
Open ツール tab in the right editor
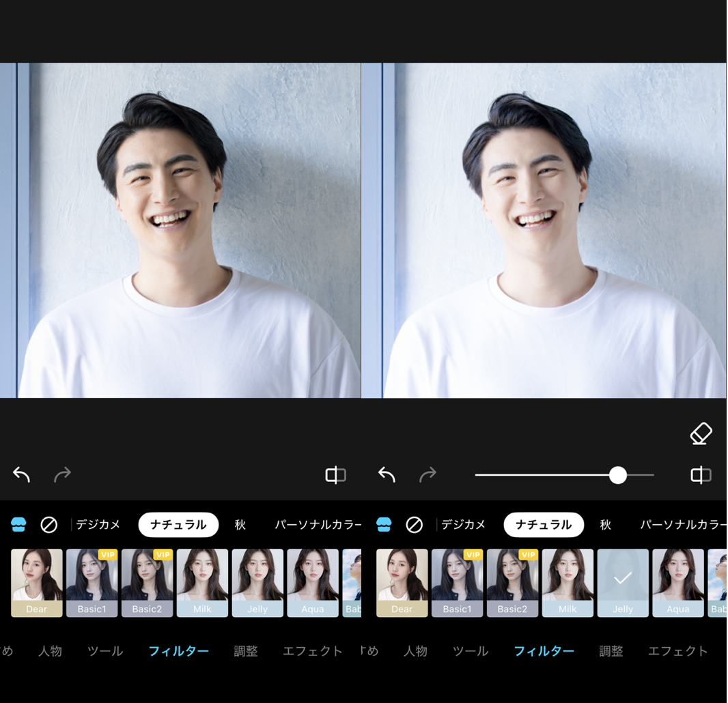pyautogui.click(x=471, y=651)
